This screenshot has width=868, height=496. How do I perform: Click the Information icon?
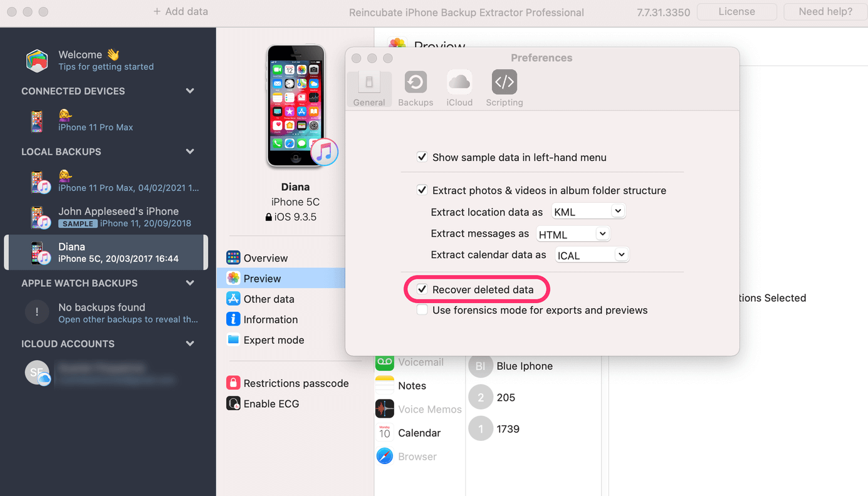233,319
